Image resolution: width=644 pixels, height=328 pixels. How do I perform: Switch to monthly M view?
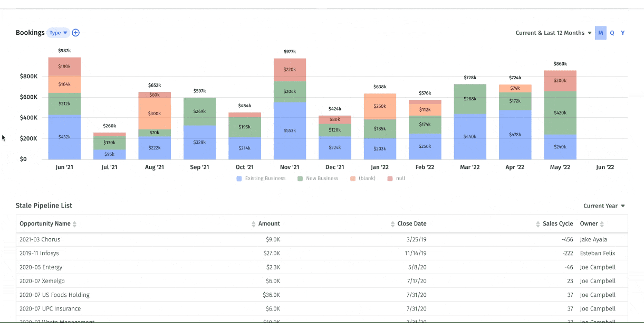pyautogui.click(x=601, y=33)
